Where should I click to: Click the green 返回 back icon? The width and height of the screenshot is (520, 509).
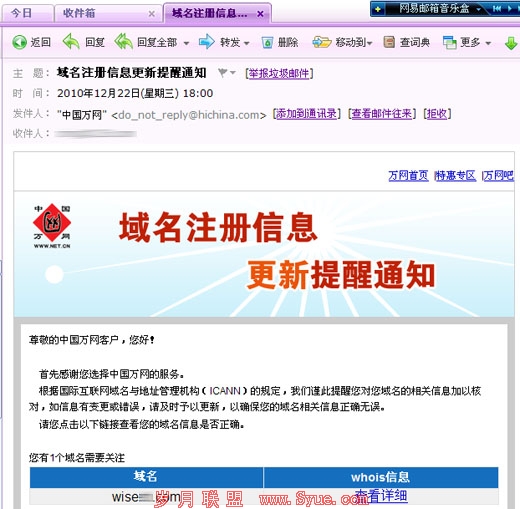pyautogui.click(x=19, y=42)
